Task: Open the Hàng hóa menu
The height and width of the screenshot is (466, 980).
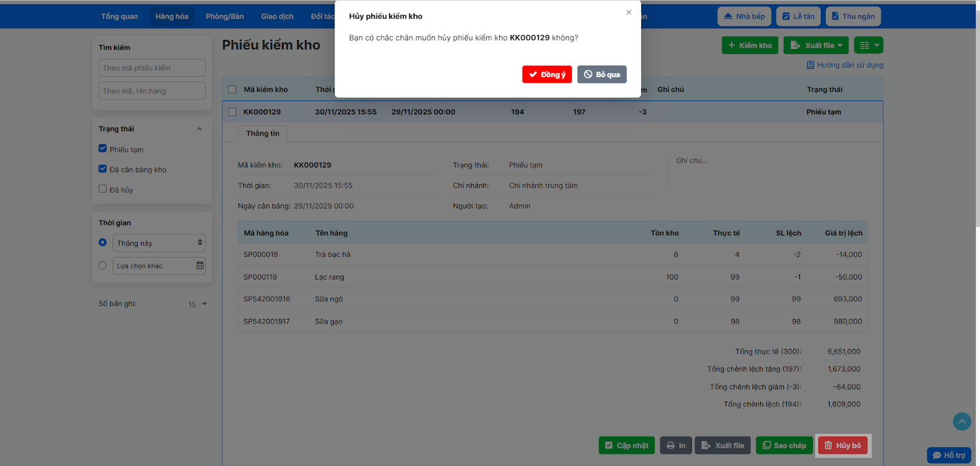Action: [x=172, y=17]
